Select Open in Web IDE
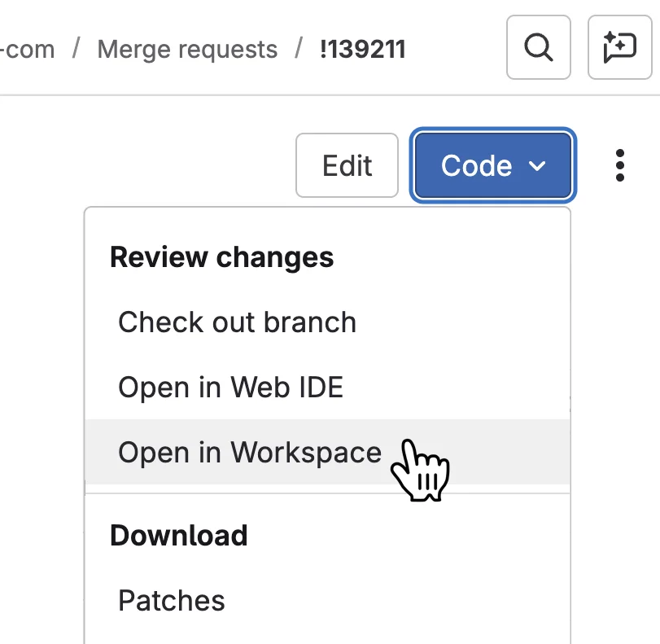The image size is (660, 644). point(229,387)
